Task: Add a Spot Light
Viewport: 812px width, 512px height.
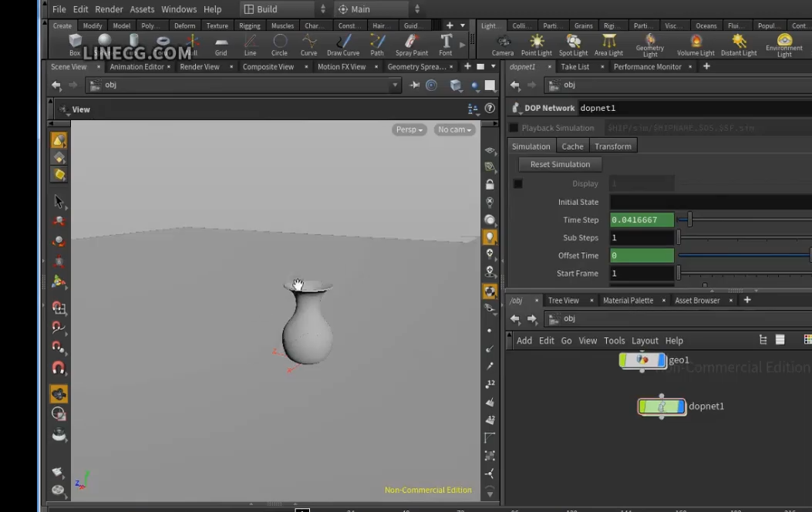Action: tap(573, 45)
